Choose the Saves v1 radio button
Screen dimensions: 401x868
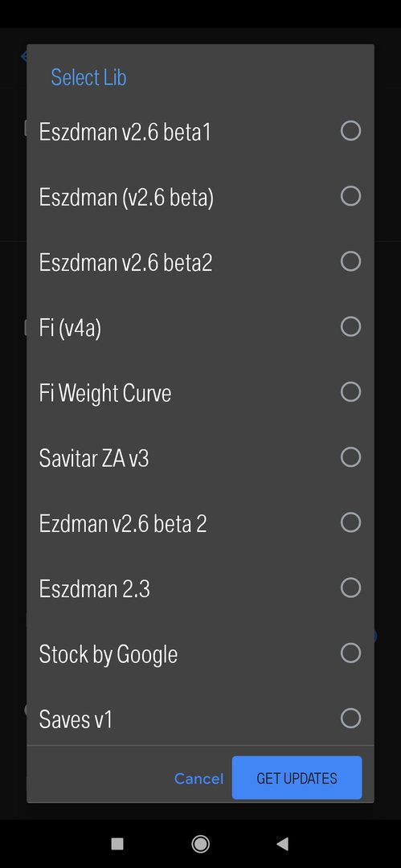[350, 719]
